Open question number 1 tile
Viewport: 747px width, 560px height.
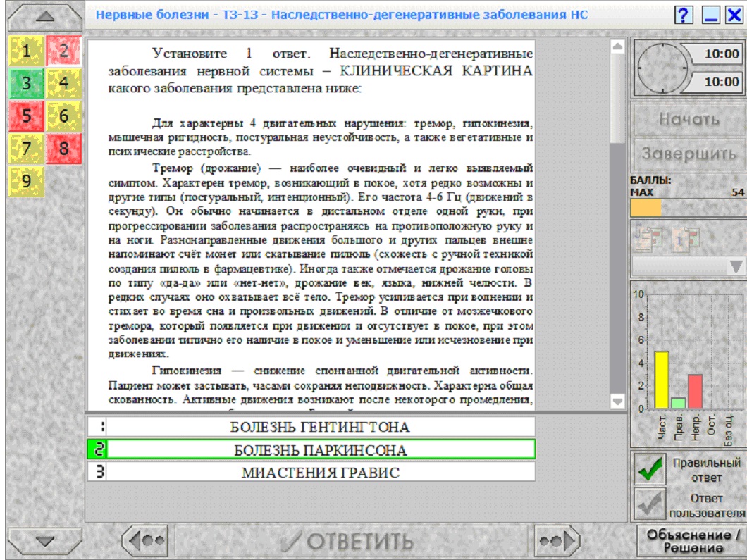(x=26, y=51)
